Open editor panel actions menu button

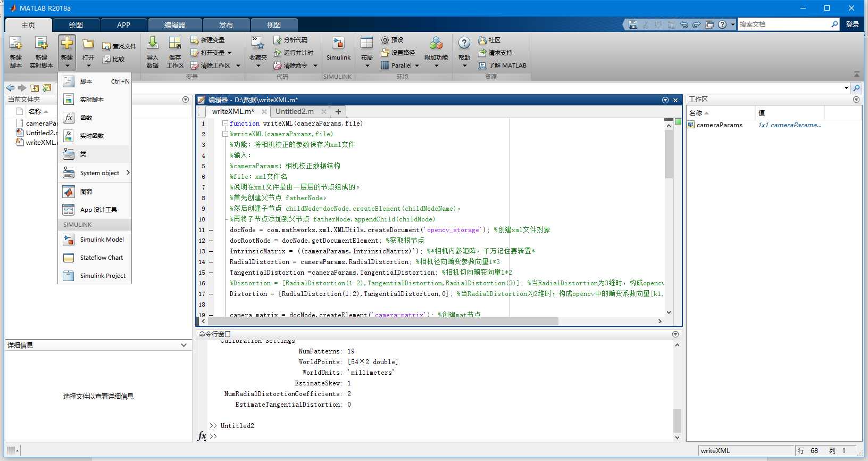pos(665,100)
